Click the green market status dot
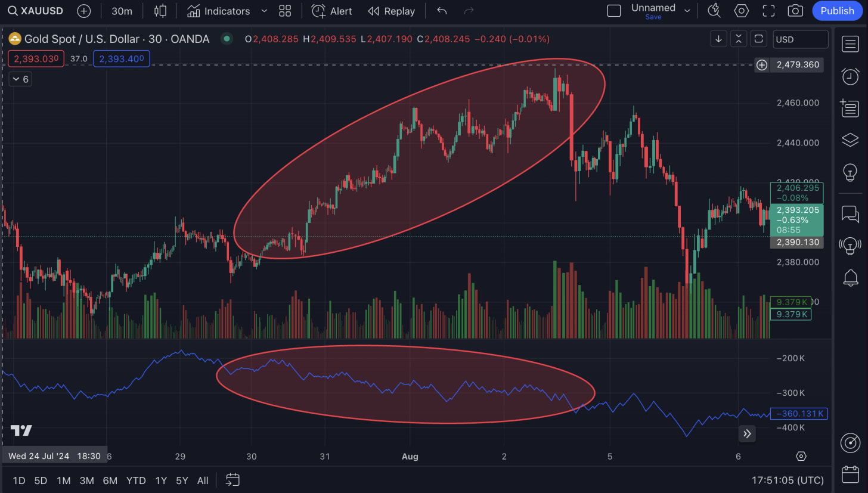The image size is (868, 493). [x=226, y=39]
